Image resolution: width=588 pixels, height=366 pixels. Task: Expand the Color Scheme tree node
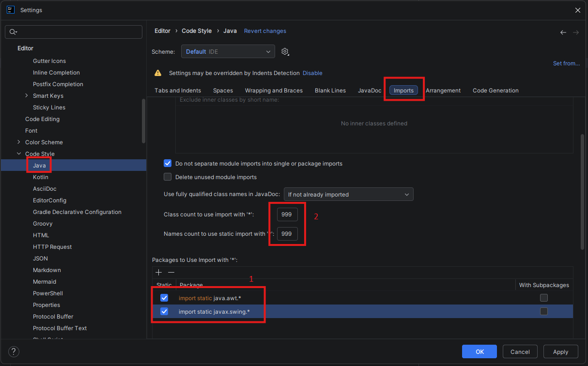tap(19, 142)
